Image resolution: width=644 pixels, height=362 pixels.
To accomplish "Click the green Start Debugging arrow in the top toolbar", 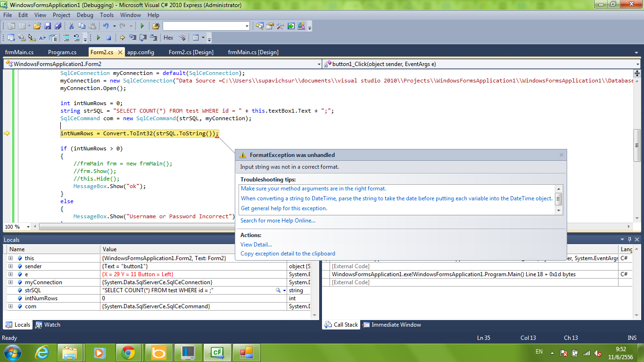I will pos(142,26).
